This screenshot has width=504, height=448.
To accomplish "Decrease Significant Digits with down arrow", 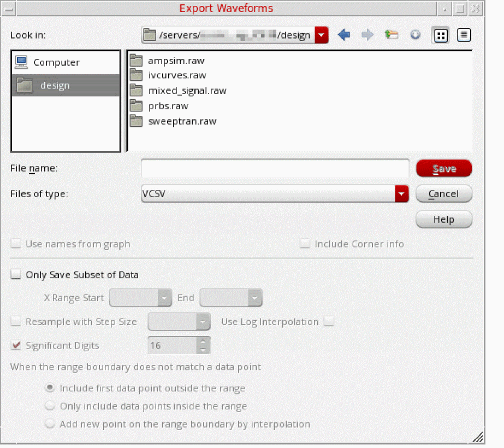I will pyautogui.click(x=203, y=349).
